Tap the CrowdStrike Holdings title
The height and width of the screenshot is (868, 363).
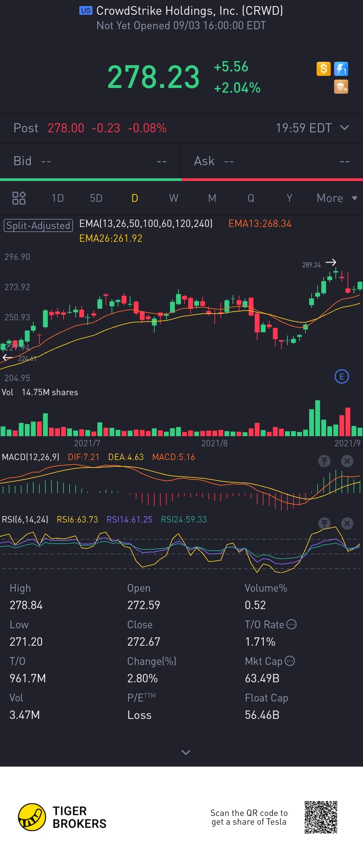click(x=190, y=11)
